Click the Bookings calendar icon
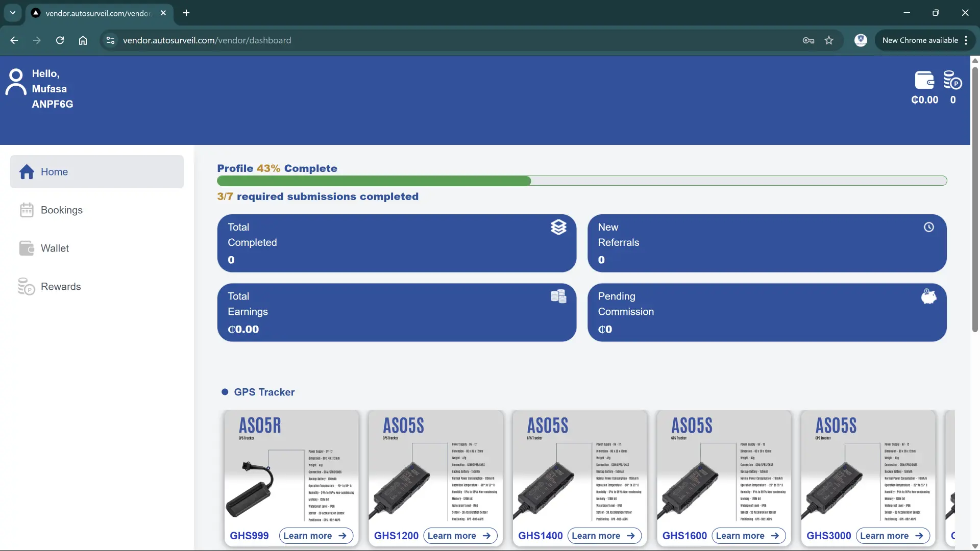This screenshot has width=980, height=551. [27, 210]
